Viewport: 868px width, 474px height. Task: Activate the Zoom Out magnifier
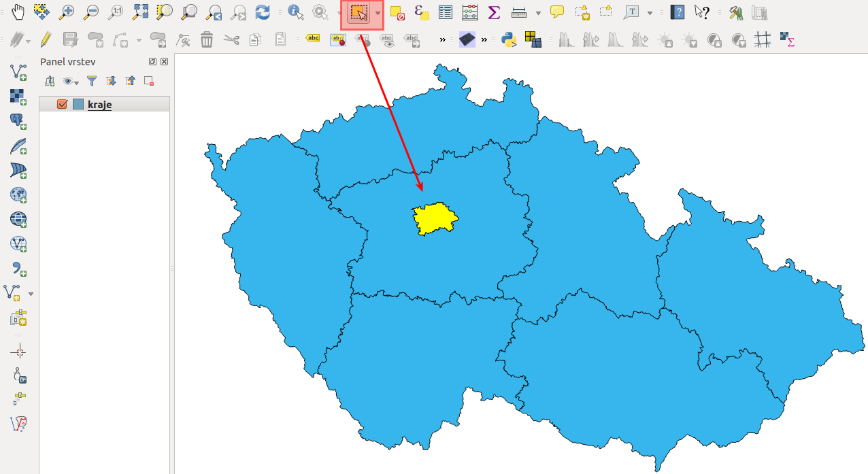pyautogui.click(x=91, y=12)
